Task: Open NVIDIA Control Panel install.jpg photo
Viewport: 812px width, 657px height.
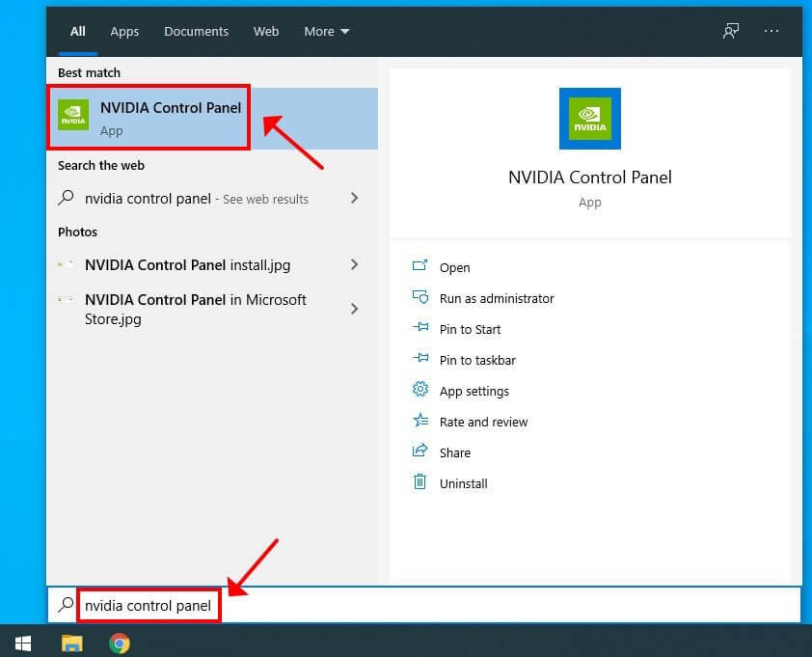Action: pos(187,265)
